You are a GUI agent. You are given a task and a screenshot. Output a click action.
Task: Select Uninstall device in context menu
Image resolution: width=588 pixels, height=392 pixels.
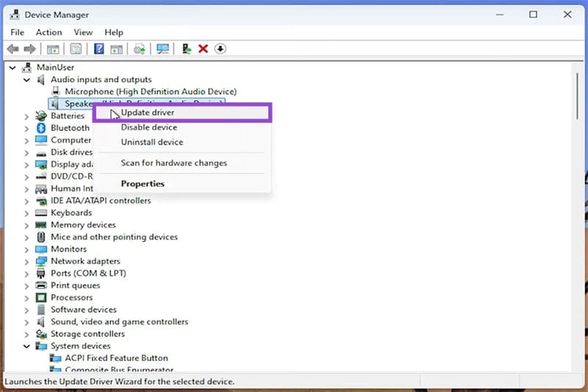[x=151, y=142]
